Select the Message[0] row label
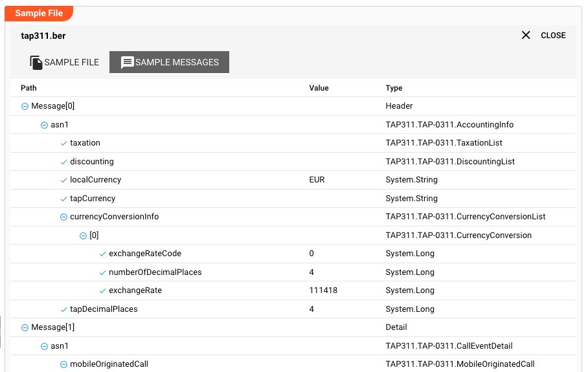 (53, 106)
